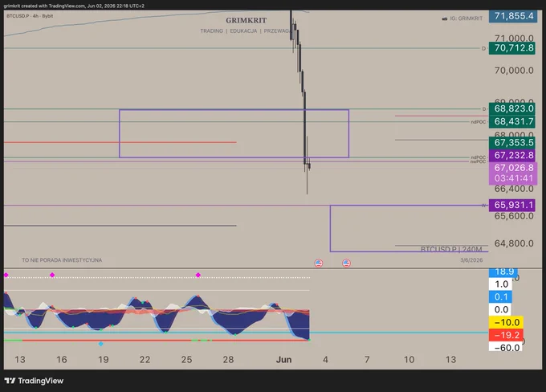Click the purple 65,931.1 weekly level label
The width and height of the screenshot is (546, 392).
click(x=513, y=205)
